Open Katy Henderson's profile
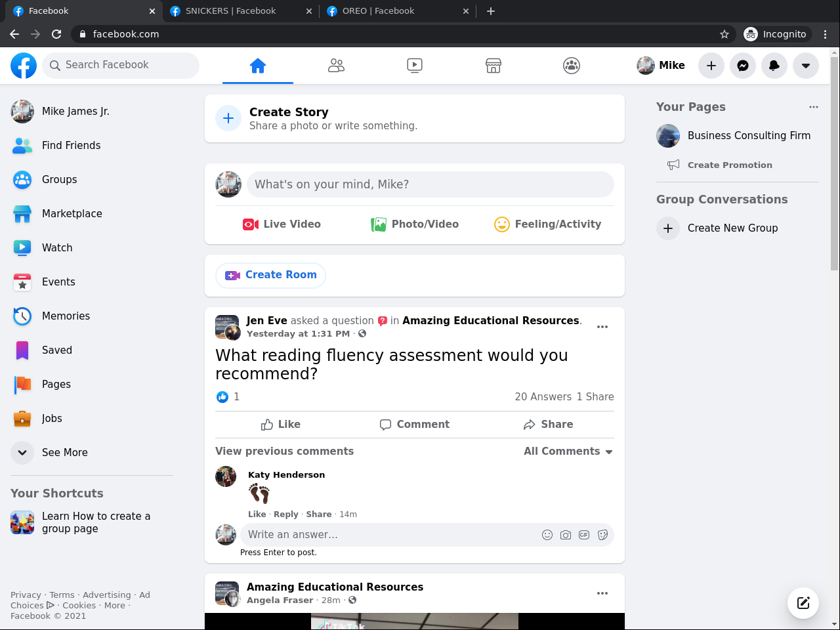Image resolution: width=840 pixels, height=630 pixels. coord(286,475)
